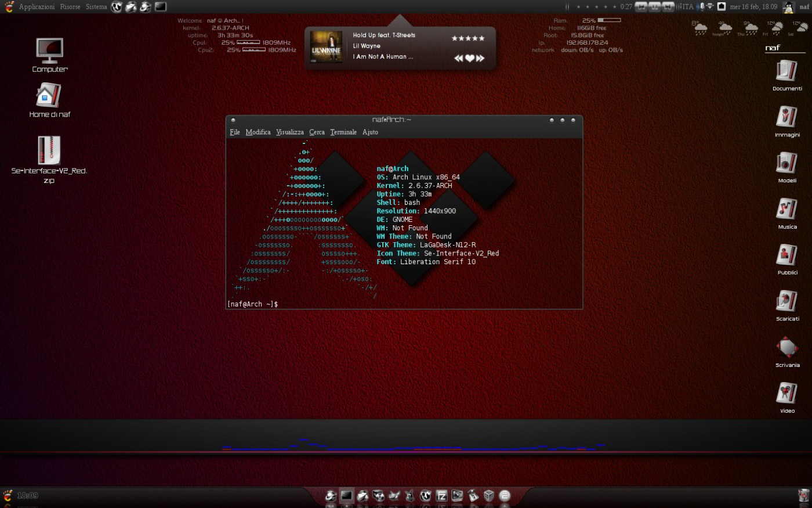Click the Lil Wayne album cover thumbnail

[x=326, y=47]
